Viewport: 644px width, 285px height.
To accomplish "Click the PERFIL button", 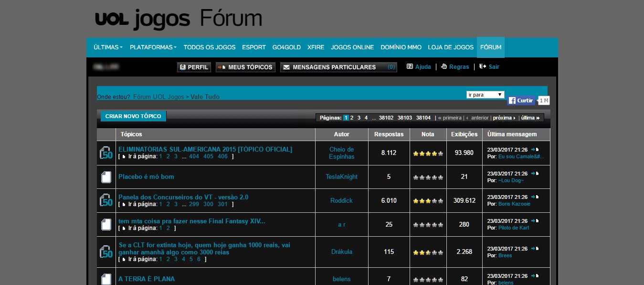I will click(x=194, y=67).
